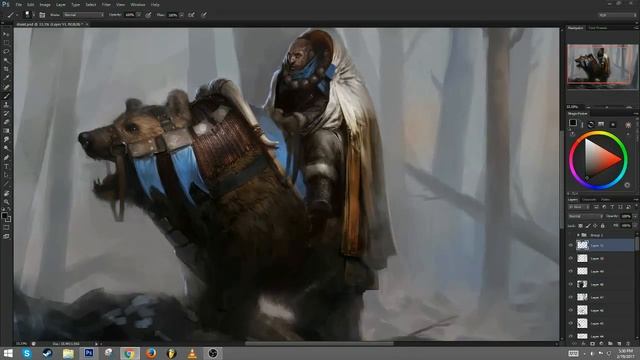Click the layer Opacity field
Image resolution: width=640 pixels, height=360 pixels.
pos(626,216)
